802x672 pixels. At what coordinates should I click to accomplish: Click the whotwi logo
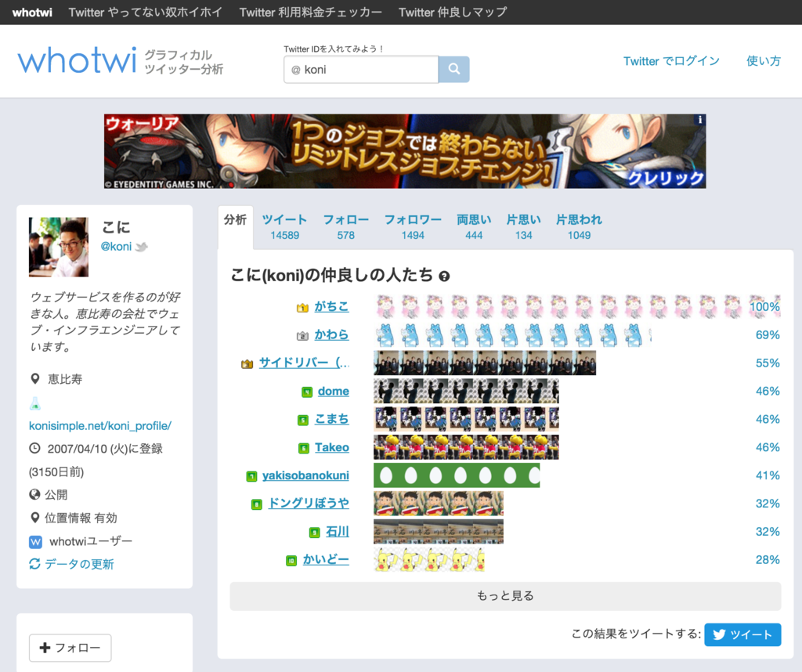pyautogui.click(x=78, y=61)
